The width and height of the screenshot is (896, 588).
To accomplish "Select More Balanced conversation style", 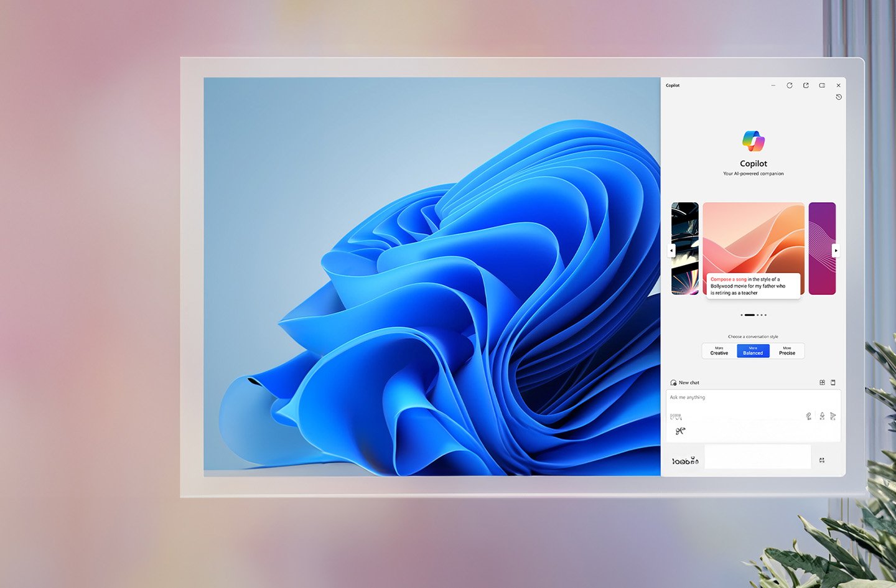I will (x=753, y=351).
